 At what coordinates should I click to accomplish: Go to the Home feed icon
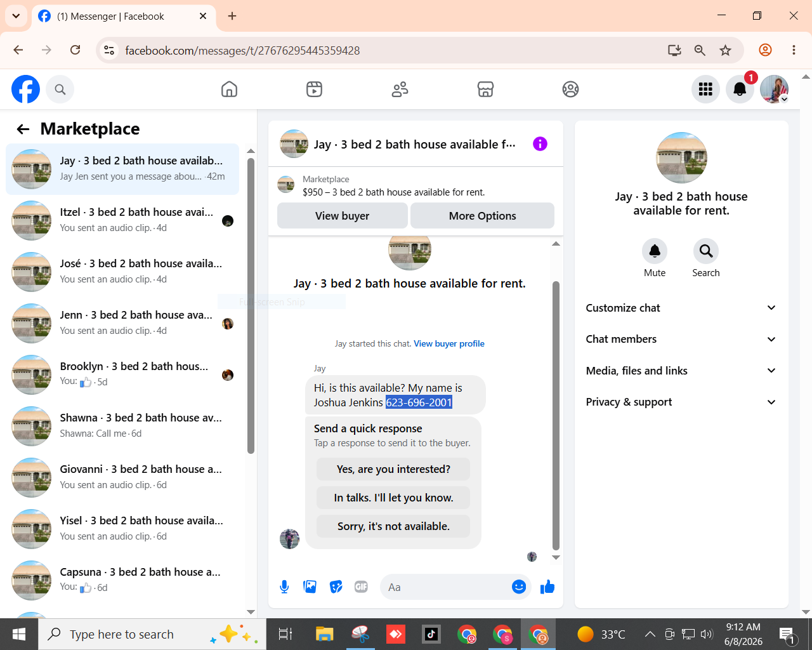(x=229, y=90)
